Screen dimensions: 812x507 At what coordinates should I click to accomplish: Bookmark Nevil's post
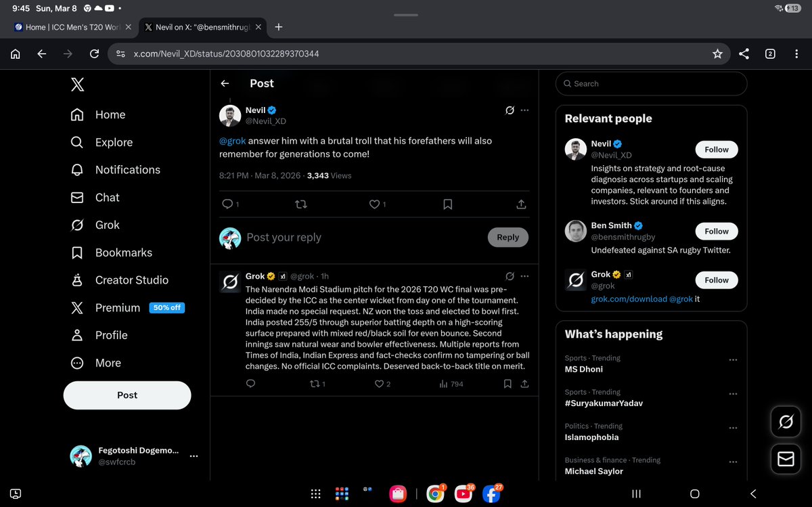coord(447,204)
